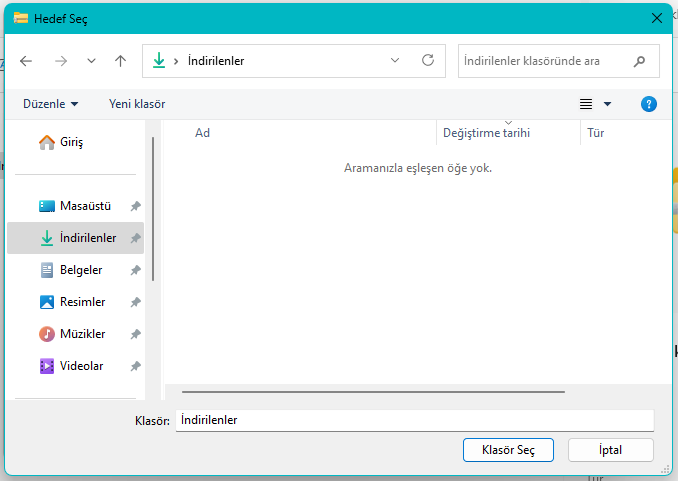
Task: Click the İndirilenler breadcrumb in address bar
Action: 216,61
